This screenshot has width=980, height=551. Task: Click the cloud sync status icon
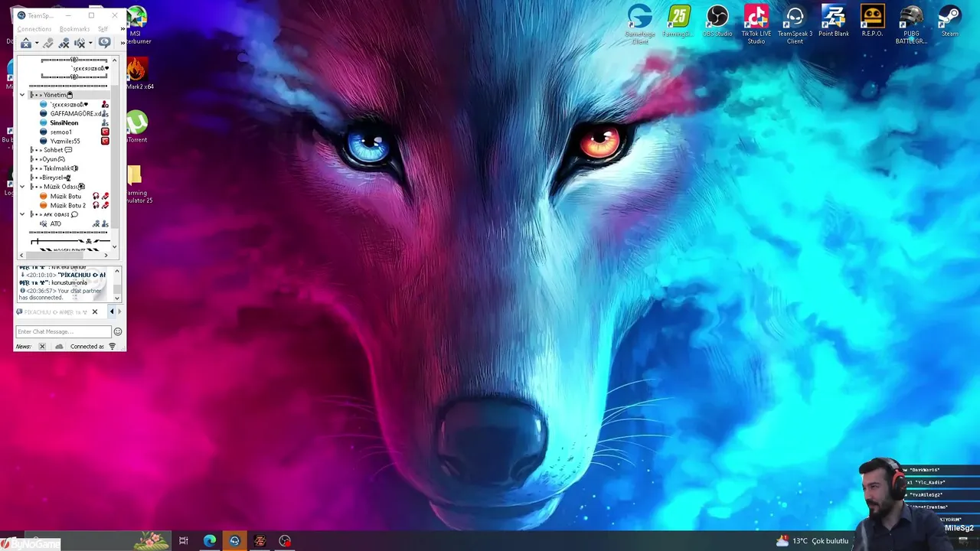click(59, 347)
